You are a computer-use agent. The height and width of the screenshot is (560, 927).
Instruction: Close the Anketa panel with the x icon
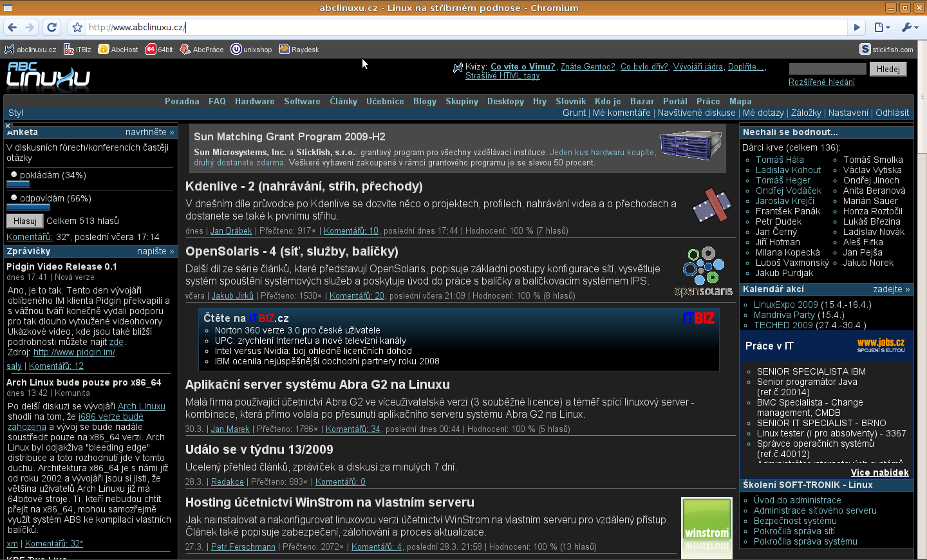tap(8, 126)
